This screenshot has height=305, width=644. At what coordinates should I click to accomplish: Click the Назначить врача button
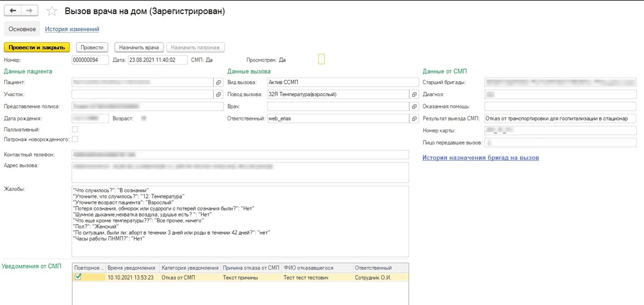(x=139, y=48)
